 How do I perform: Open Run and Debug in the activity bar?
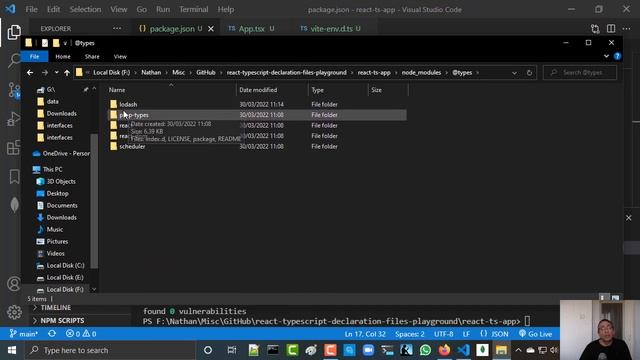(x=14, y=119)
